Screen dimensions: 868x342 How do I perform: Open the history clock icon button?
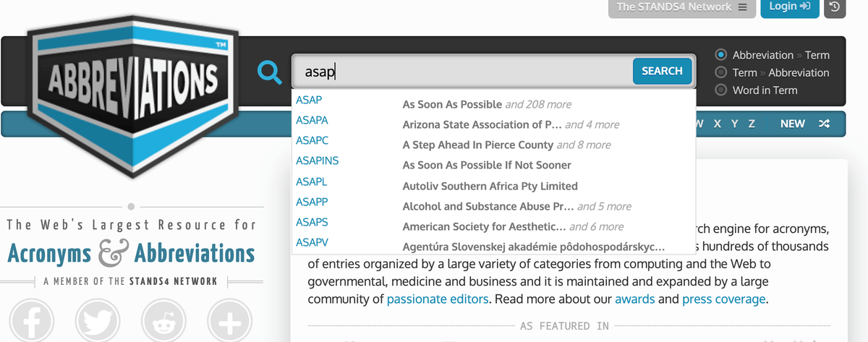(835, 7)
